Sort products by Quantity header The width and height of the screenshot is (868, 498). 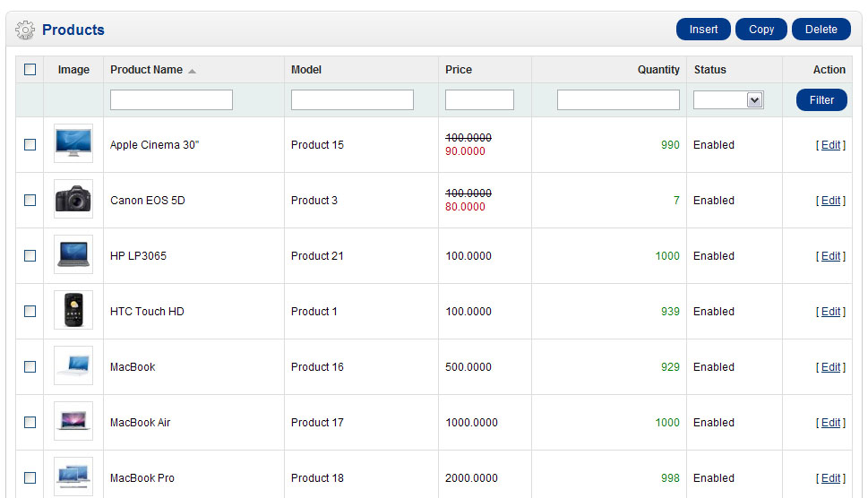pos(658,70)
